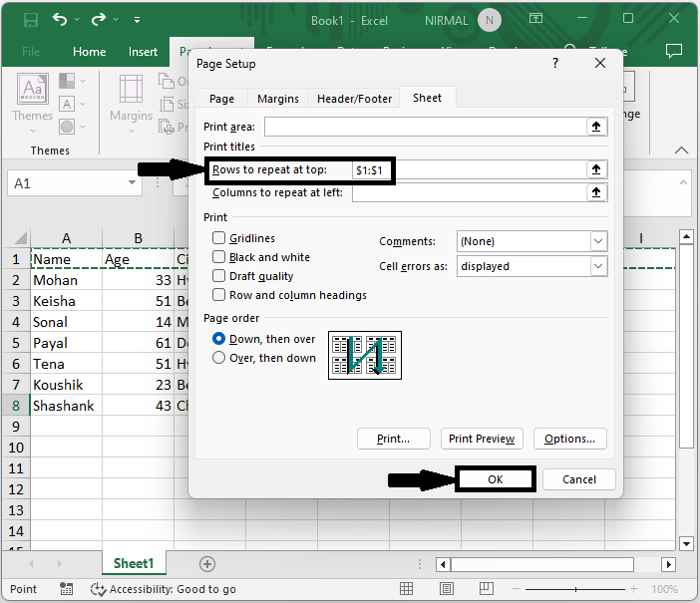This screenshot has height=603, width=700.
Task: Click range selector for Rows to repeat
Action: pyautogui.click(x=596, y=170)
